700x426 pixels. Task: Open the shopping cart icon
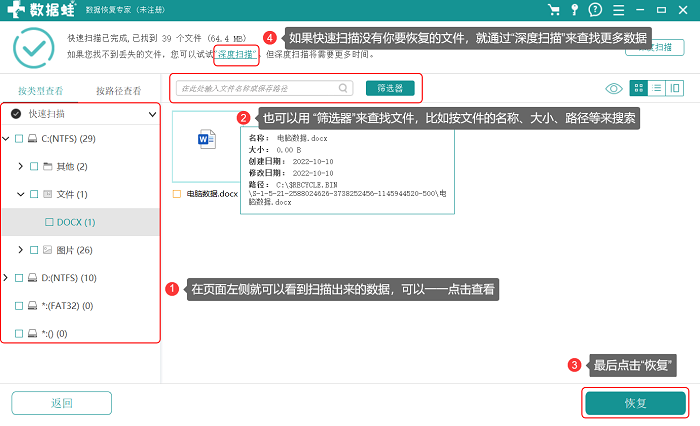(x=554, y=10)
